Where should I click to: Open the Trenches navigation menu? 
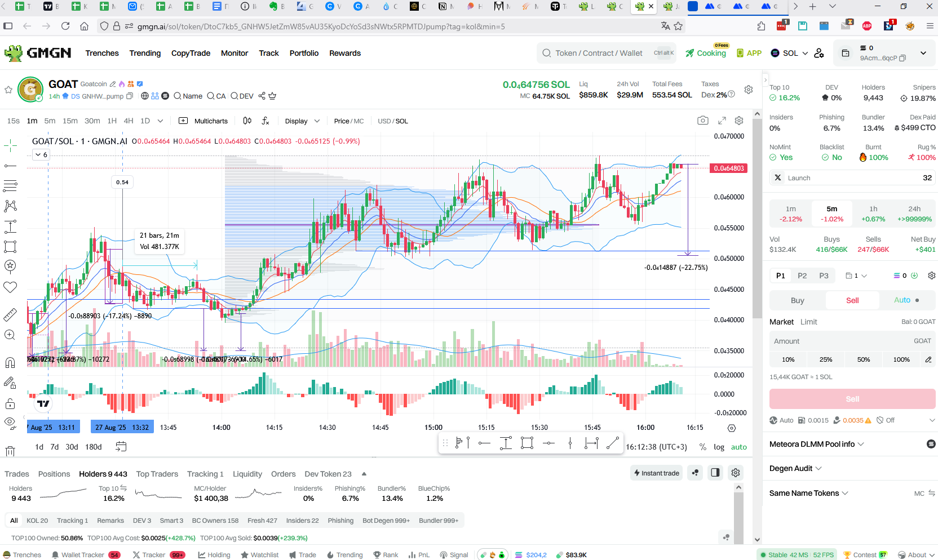pyautogui.click(x=102, y=53)
